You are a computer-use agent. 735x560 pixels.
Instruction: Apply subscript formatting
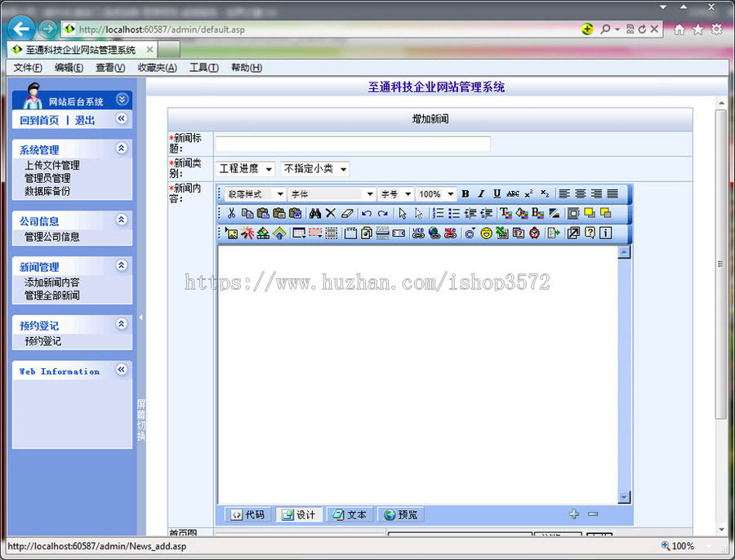[545, 193]
